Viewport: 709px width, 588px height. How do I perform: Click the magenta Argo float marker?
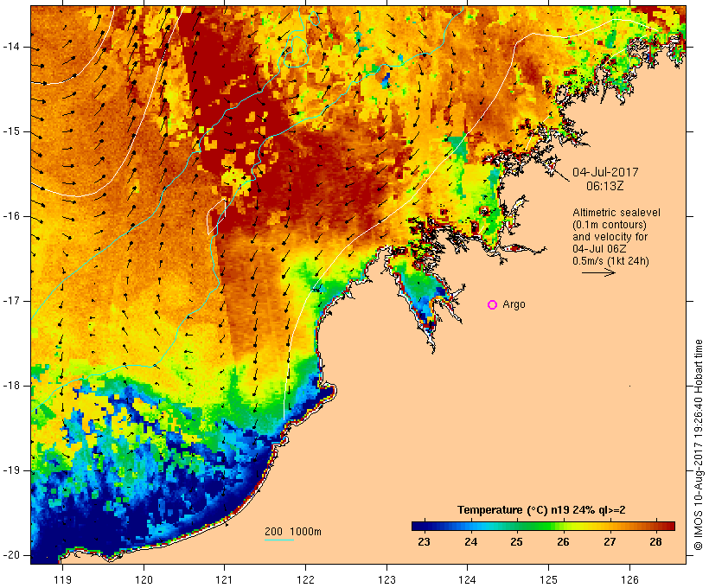click(x=493, y=305)
